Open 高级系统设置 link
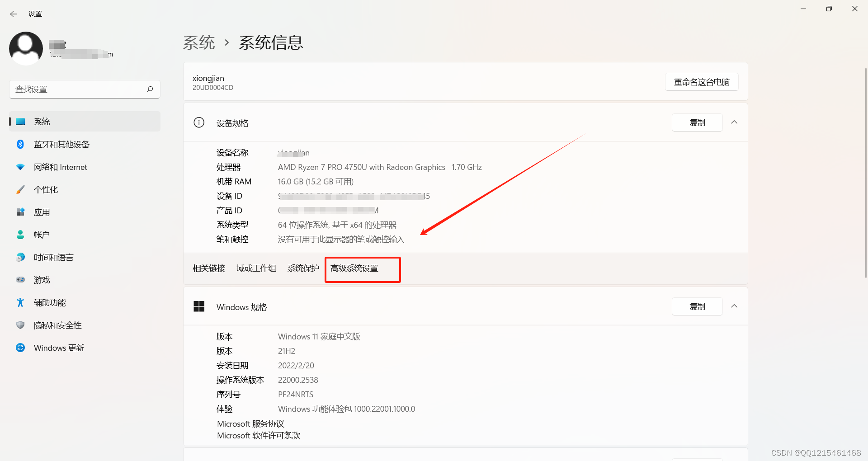Viewport: 868px width, 461px height. (354, 268)
